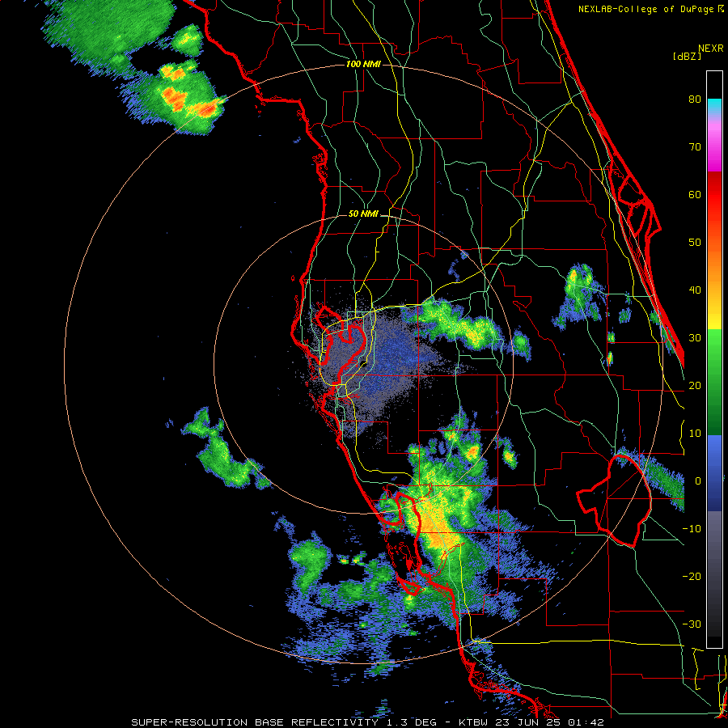Click the 20 value on the dBZ scale

[x=695, y=385]
